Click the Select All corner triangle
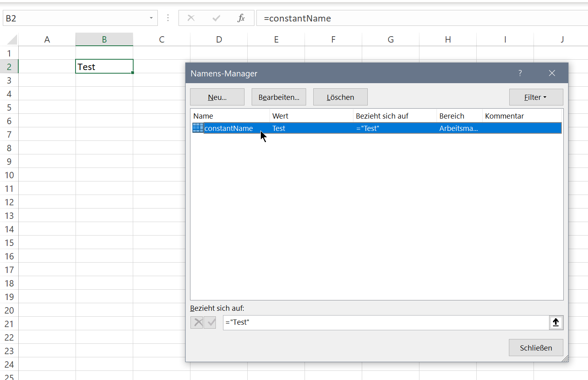This screenshot has width=588, height=380. 12,39
